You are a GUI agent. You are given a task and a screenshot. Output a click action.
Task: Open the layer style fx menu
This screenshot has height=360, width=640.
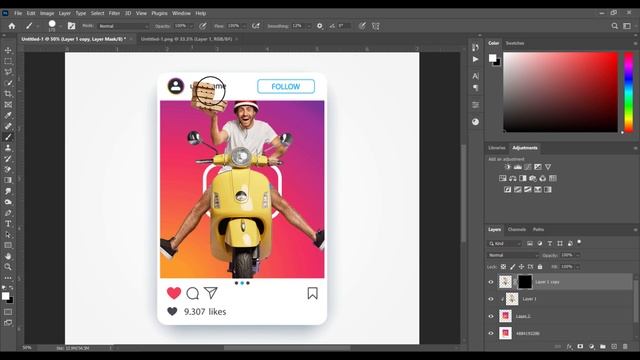569,347
